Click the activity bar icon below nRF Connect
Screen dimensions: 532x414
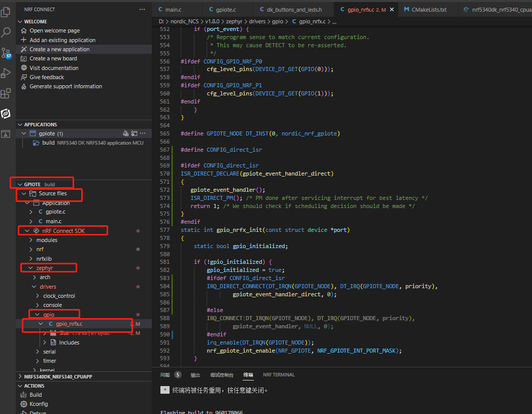[6, 134]
